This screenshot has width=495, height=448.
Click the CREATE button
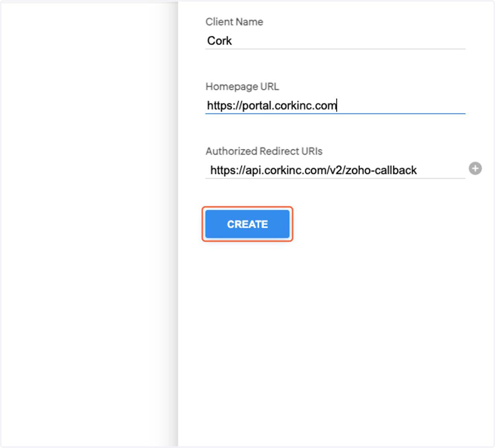(x=247, y=224)
